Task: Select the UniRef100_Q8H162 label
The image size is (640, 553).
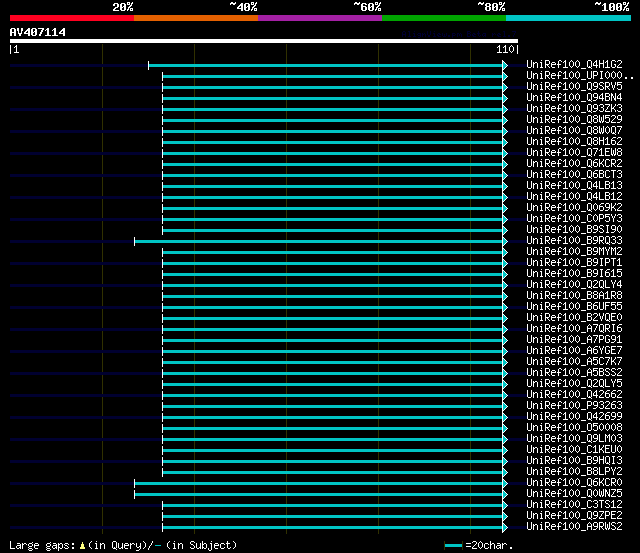Action: [574, 142]
